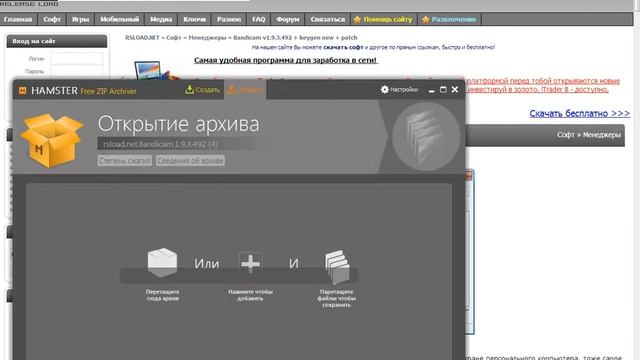This screenshot has height=360, width=640.
Task: Open Разное in website menu
Action: click(x=229, y=19)
